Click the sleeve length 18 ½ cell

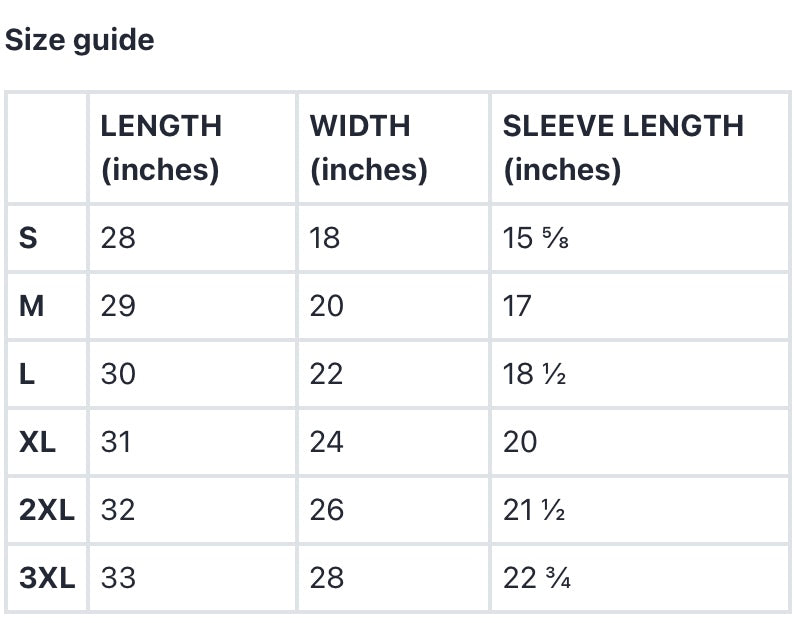coord(535,374)
